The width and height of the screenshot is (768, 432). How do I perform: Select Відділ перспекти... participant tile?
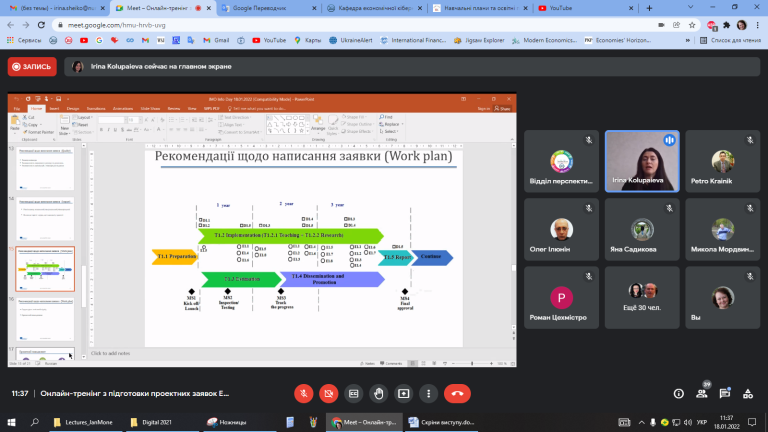(x=561, y=161)
